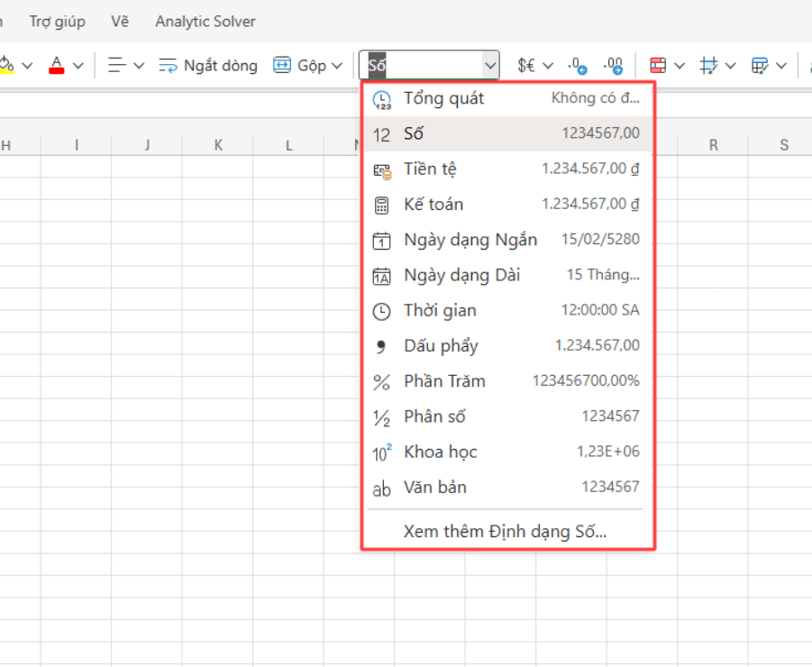Image resolution: width=812 pixels, height=667 pixels.
Task: Expand the conditional formatting dropdown arrow
Action: tap(680, 66)
